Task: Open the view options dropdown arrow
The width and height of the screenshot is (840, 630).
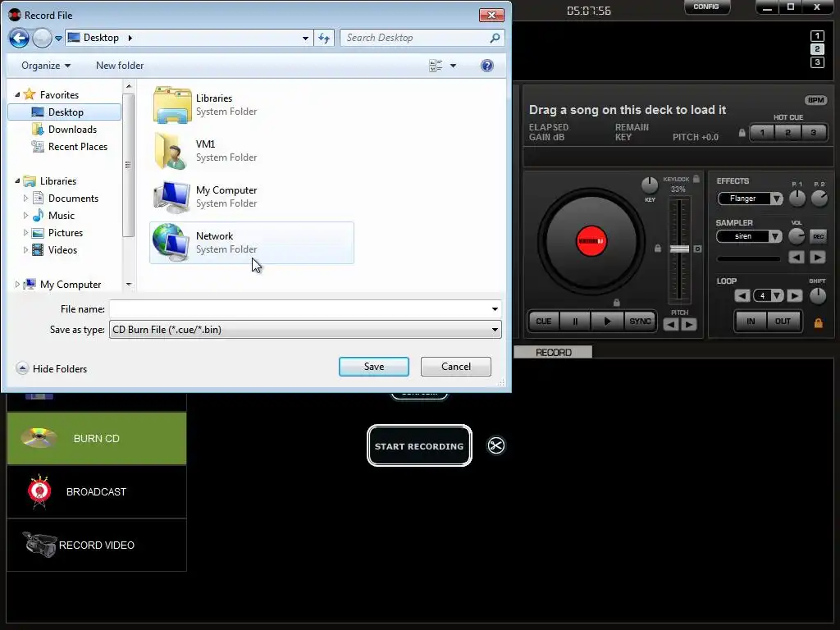Action: [x=453, y=66]
